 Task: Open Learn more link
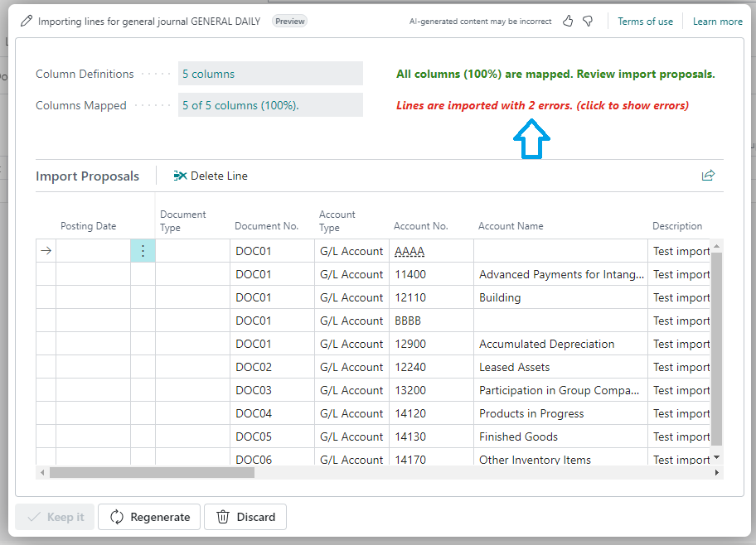(x=717, y=22)
